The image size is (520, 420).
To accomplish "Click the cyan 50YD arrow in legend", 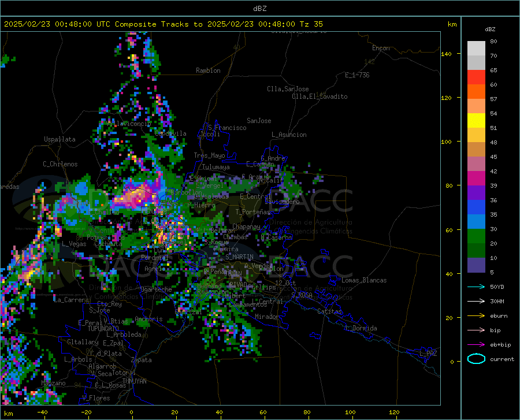I will [x=476, y=287].
